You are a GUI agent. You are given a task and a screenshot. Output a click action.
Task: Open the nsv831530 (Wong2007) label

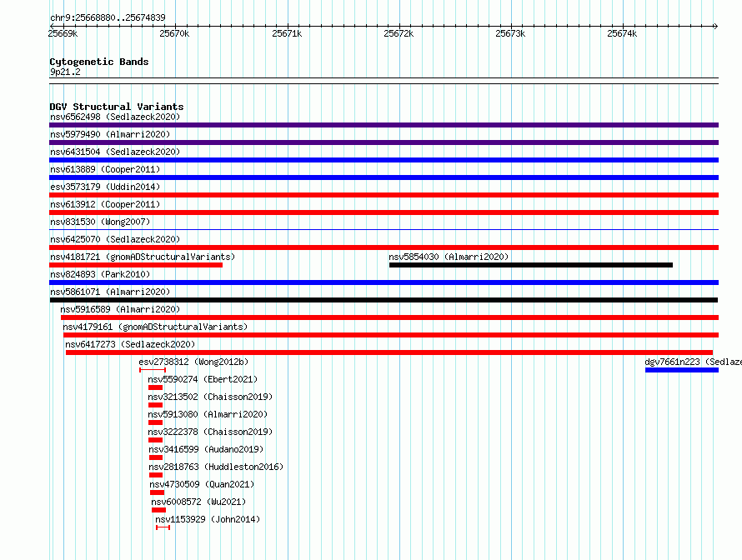click(x=100, y=222)
